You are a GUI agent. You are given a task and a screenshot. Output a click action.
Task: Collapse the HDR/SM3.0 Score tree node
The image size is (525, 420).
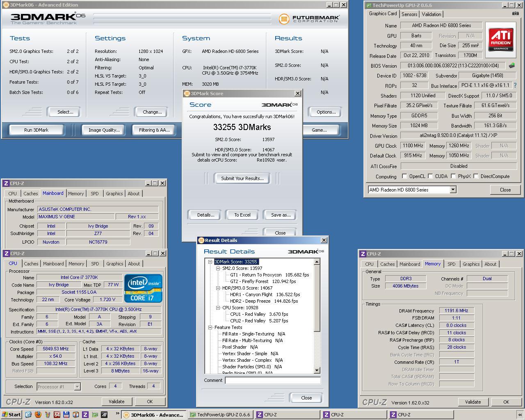point(218,288)
